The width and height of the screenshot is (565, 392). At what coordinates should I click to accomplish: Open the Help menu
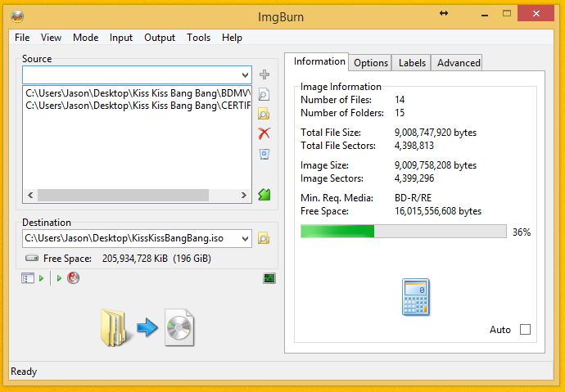(x=232, y=38)
